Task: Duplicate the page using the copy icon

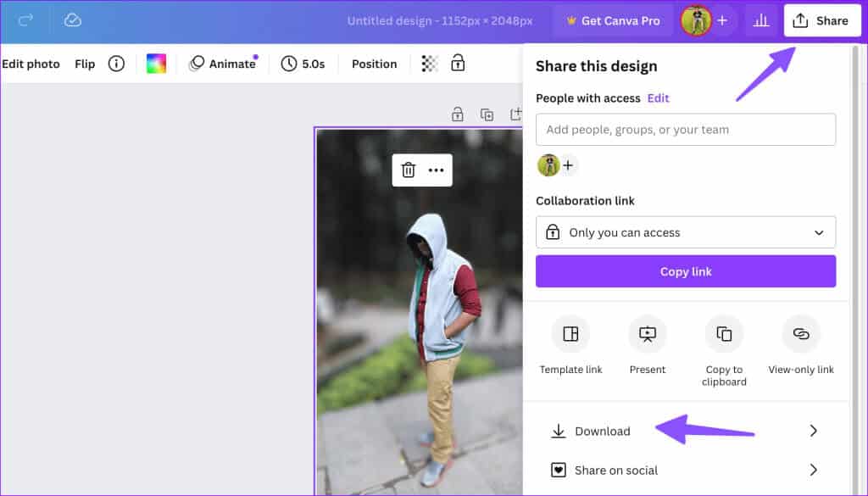Action: (x=487, y=114)
